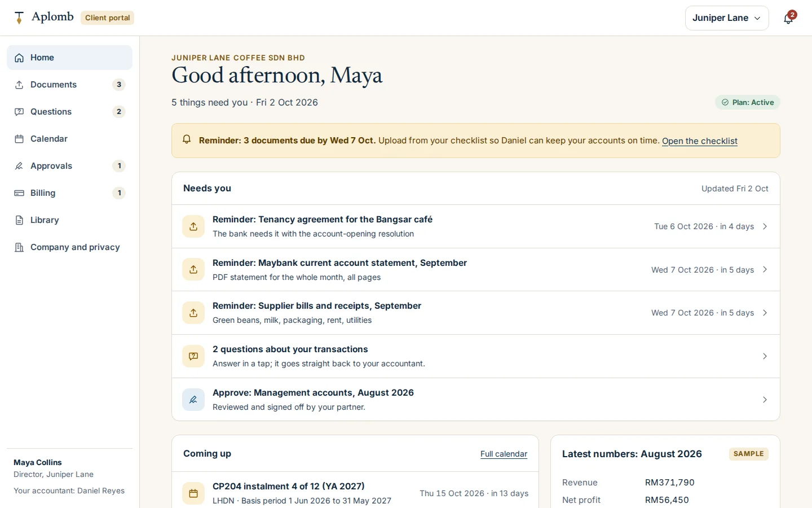
Task: Open the Questions section
Action: tap(69, 112)
